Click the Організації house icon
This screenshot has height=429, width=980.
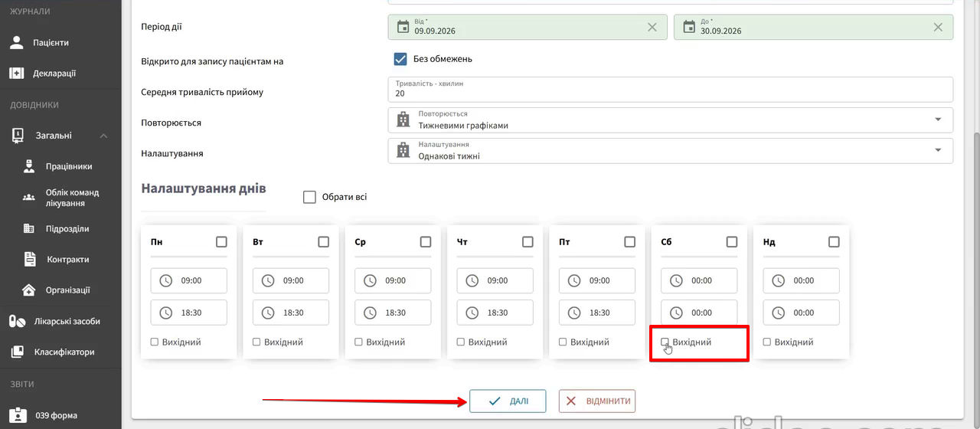[29, 290]
